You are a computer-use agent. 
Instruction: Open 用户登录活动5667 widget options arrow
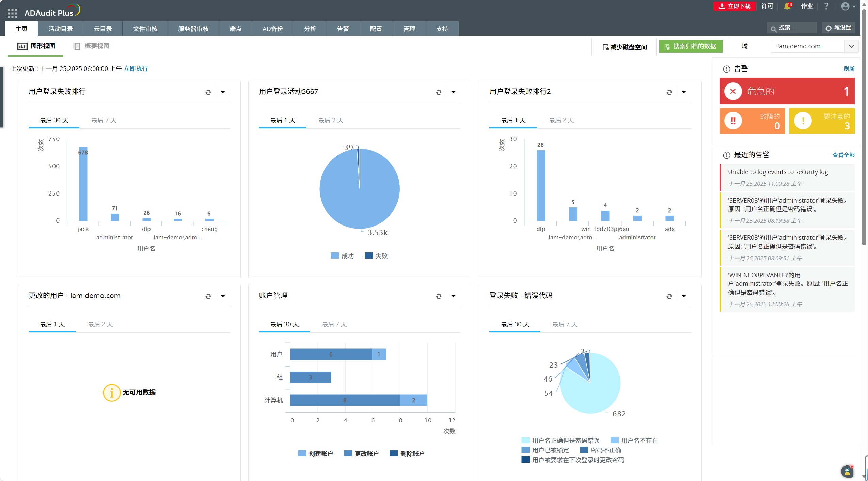pos(453,92)
